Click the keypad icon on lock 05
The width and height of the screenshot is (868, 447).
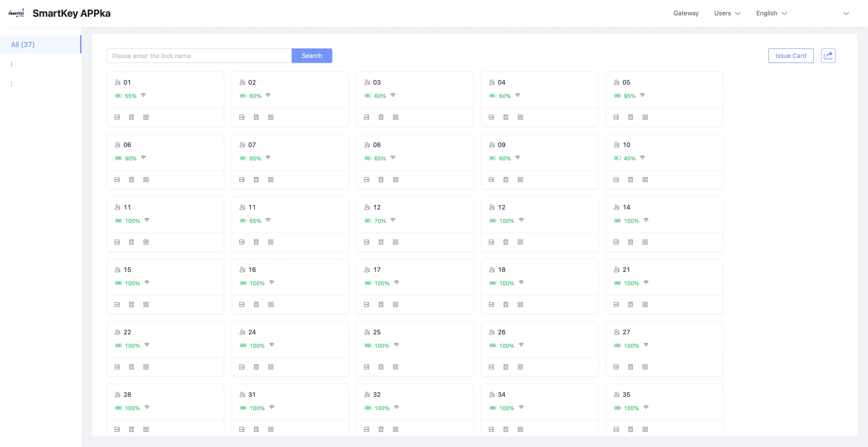(x=631, y=117)
